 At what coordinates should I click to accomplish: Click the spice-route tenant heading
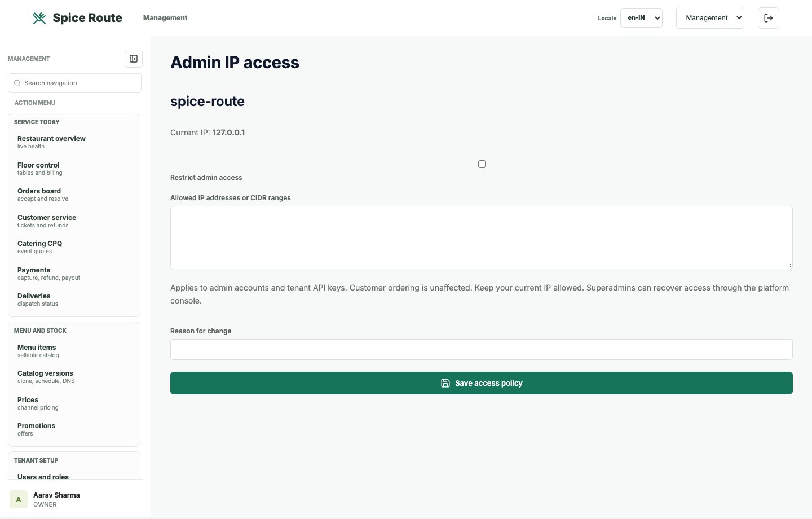(x=208, y=102)
